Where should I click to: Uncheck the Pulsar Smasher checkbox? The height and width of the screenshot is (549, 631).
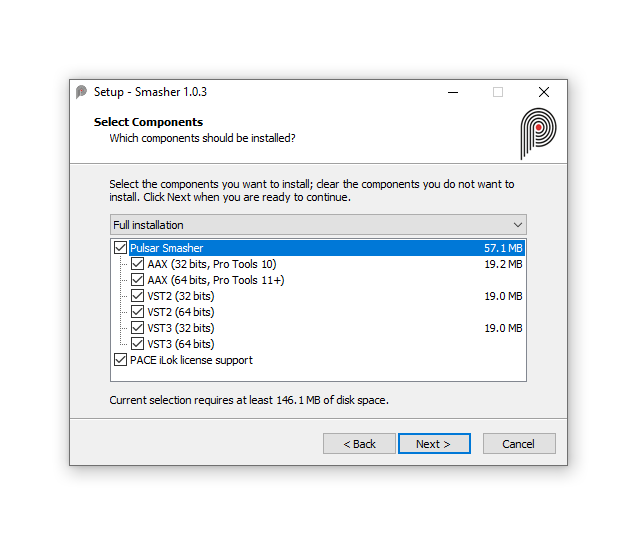coord(121,248)
